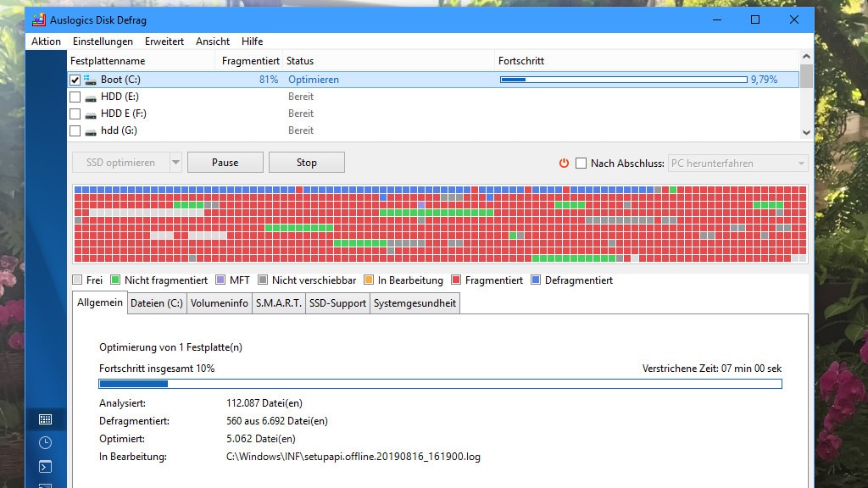Image resolution: width=868 pixels, height=488 pixels.
Task: Click the Pause button
Action: point(225,163)
